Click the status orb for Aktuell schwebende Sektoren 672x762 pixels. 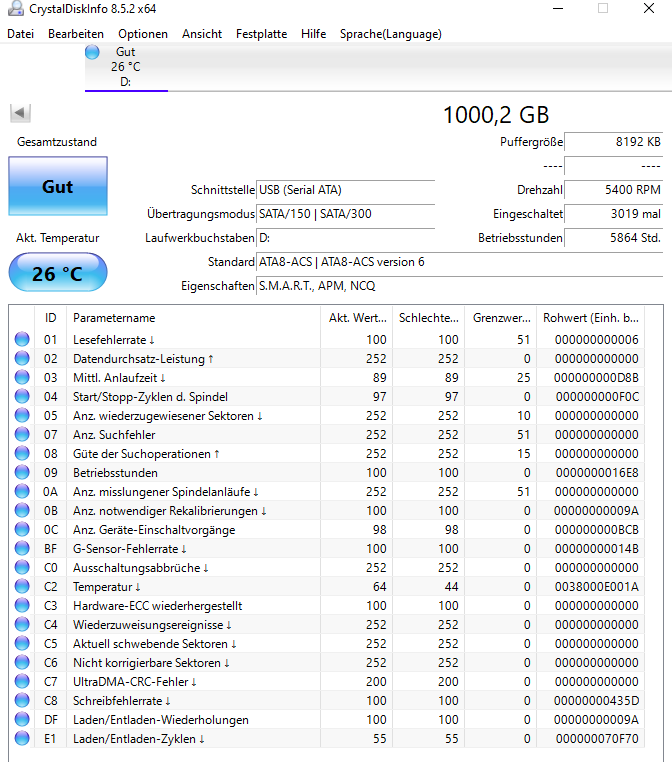[22, 643]
